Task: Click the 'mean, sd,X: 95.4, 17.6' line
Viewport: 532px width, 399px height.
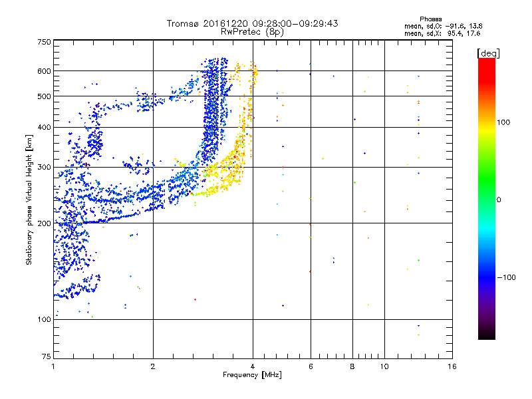Action: click(442, 33)
